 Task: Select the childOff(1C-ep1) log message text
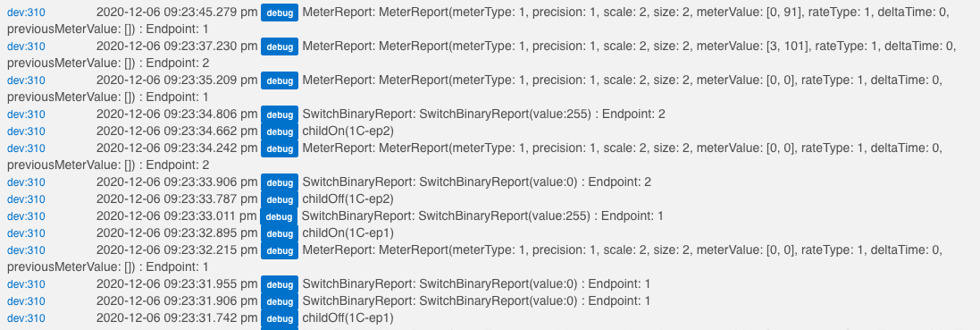tap(348, 317)
